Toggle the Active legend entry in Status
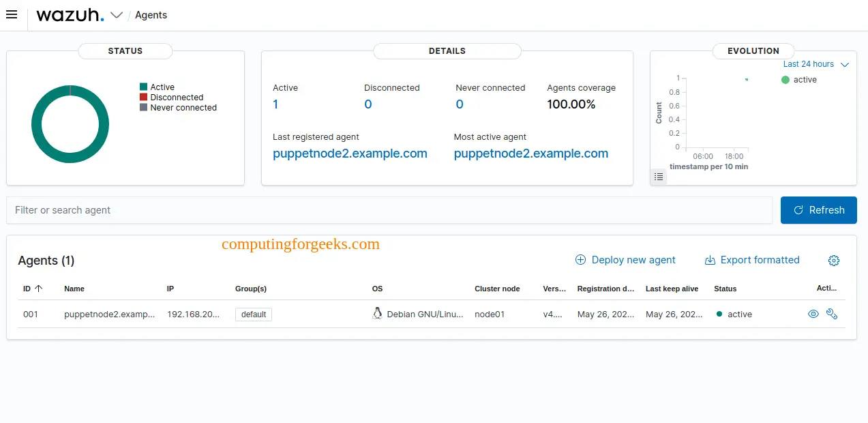Viewport: 868px width, 423px height. pyautogui.click(x=162, y=87)
